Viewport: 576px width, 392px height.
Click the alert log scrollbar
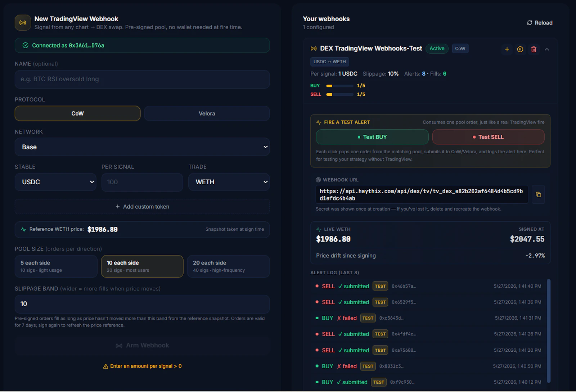(x=549, y=330)
